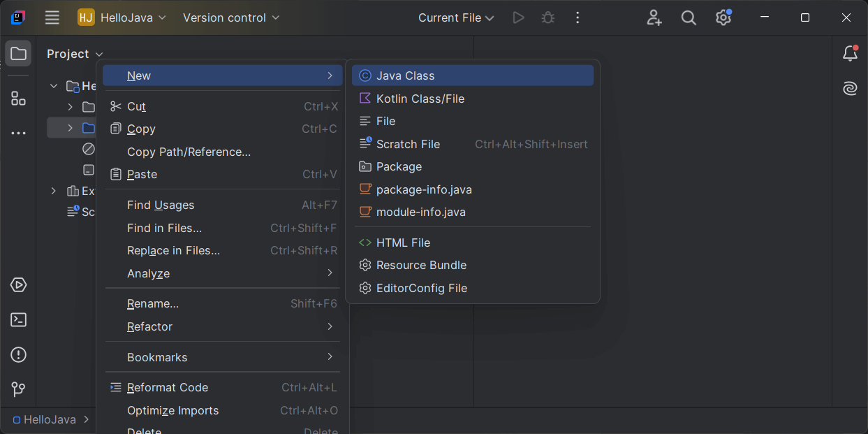Click the Scratch File icon
The width and height of the screenshot is (868, 434).
[365, 143]
